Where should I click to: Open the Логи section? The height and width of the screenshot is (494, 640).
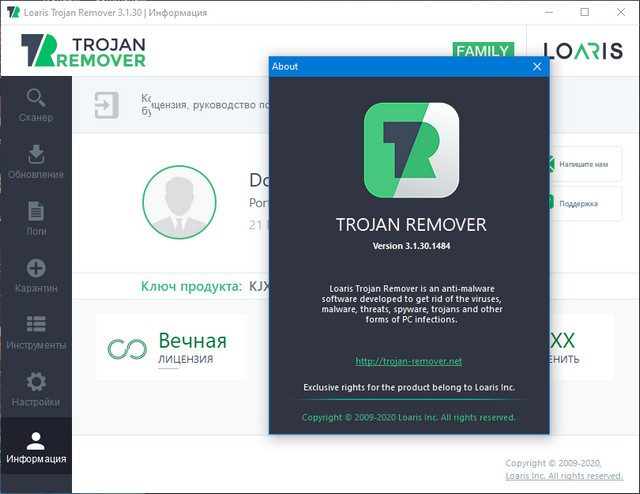coord(36,219)
